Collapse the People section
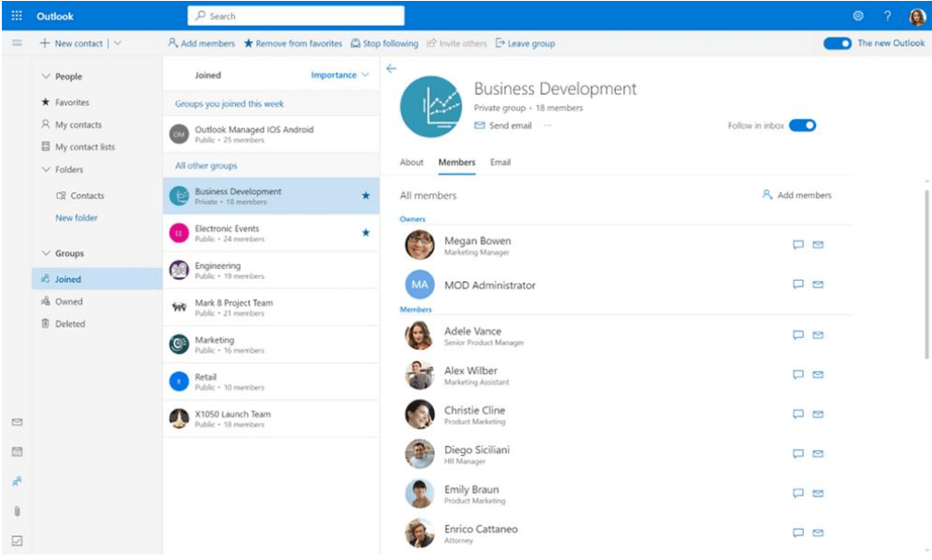The height and width of the screenshot is (560, 932). pos(46,76)
